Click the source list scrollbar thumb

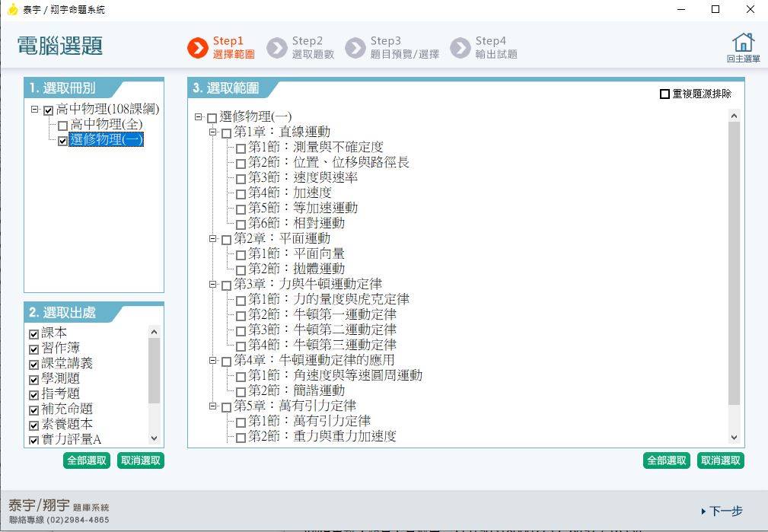tap(154, 371)
